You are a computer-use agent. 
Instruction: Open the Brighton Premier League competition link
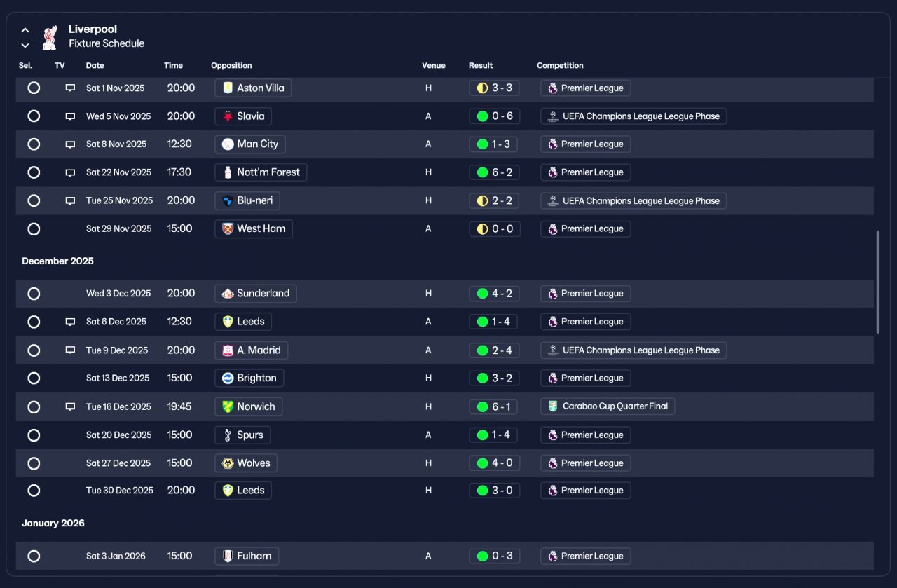(586, 378)
